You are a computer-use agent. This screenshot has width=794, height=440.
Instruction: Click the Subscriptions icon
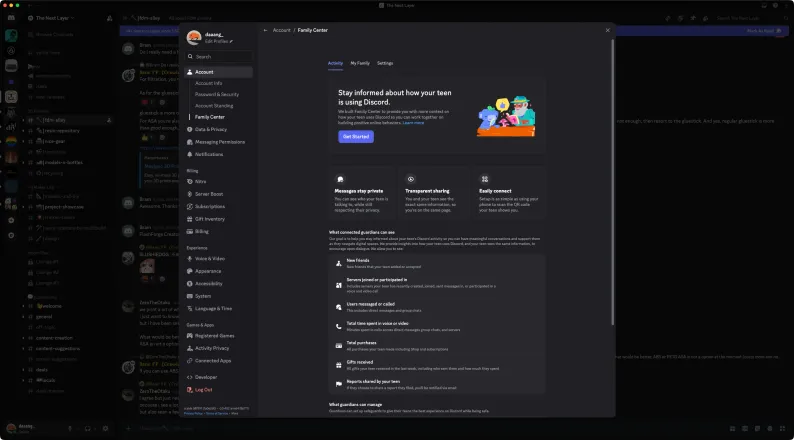click(189, 207)
